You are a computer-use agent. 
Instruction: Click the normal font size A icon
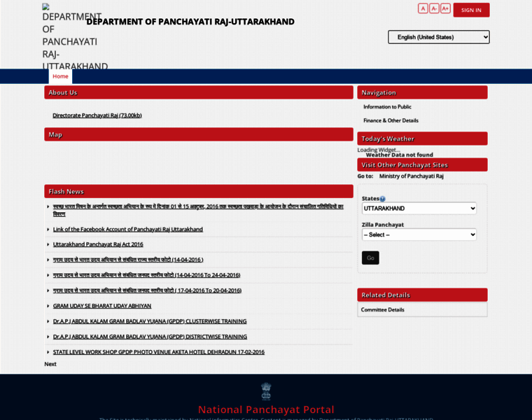(423, 8)
